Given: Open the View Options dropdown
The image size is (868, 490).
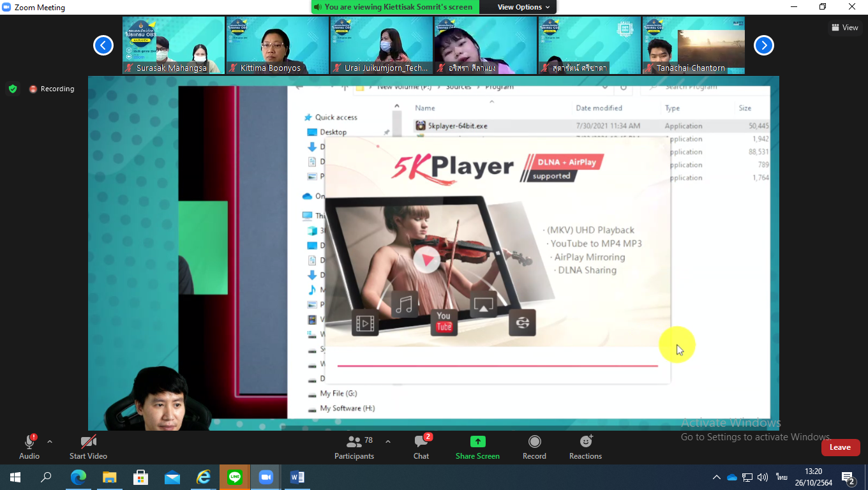Looking at the screenshot, I should pos(523,7).
